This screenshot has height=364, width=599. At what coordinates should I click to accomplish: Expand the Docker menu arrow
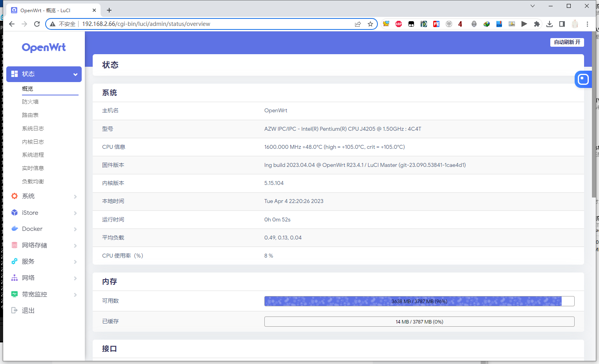[75, 229]
